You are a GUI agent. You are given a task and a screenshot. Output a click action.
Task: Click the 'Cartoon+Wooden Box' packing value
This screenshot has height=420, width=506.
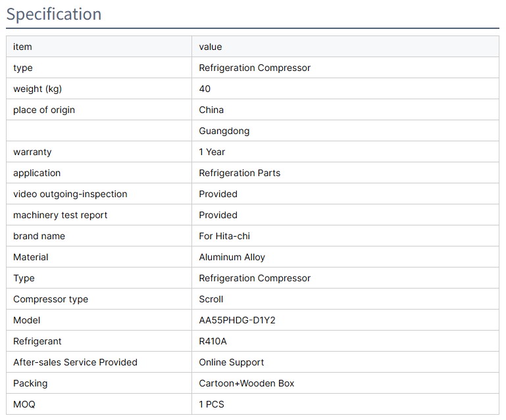pyautogui.click(x=247, y=383)
